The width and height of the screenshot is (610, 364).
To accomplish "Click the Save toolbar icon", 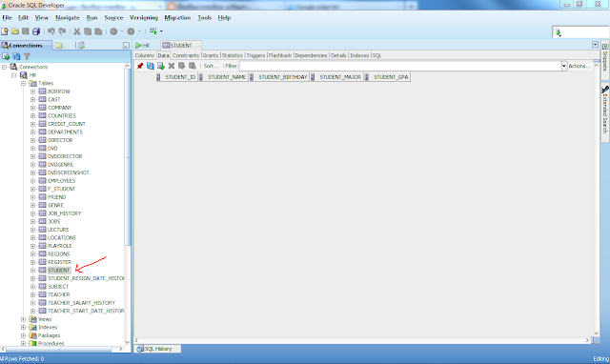I will click(26, 31).
